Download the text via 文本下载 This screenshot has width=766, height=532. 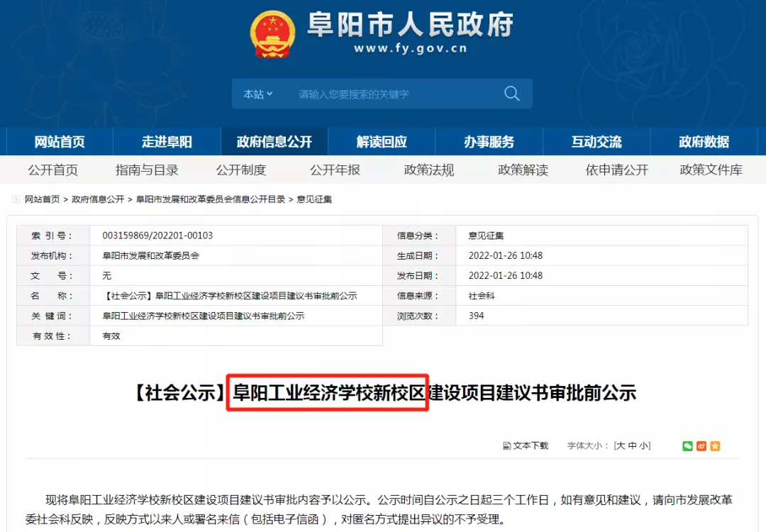530,445
